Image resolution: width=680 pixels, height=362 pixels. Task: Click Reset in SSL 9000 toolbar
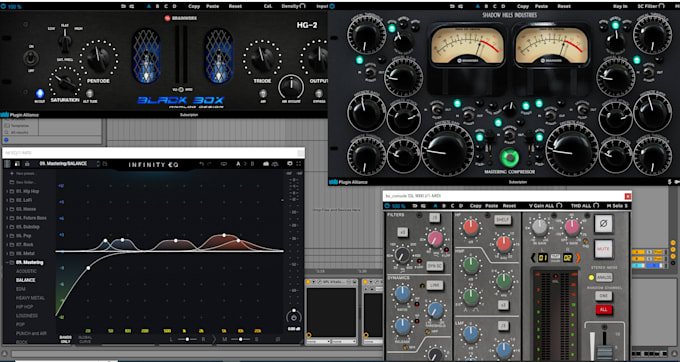coord(509,205)
